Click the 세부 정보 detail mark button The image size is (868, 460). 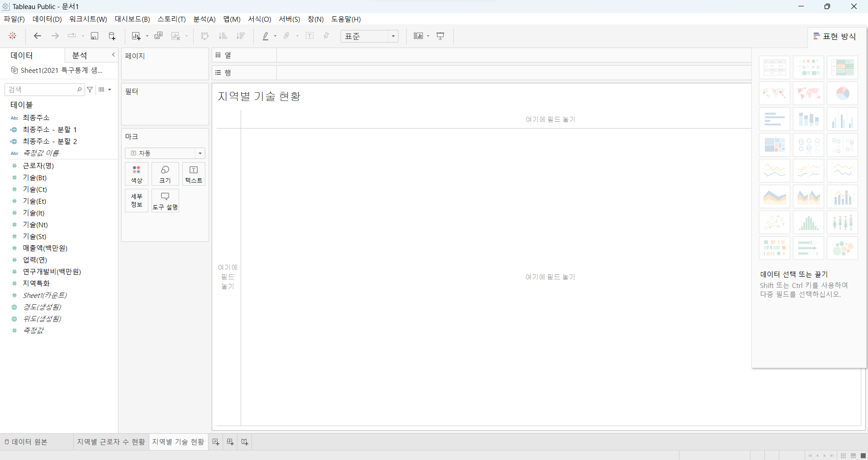click(137, 201)
